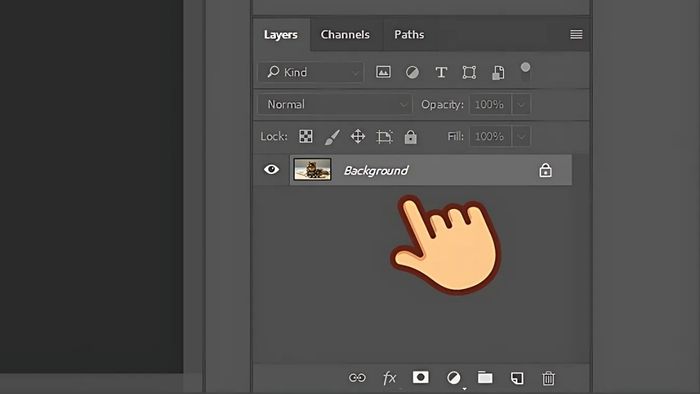Viewport: 700px width, 394px height.
Task: Toggle layer filtering switch on or off
Action: pyautogui.click(x=525, y=71)
